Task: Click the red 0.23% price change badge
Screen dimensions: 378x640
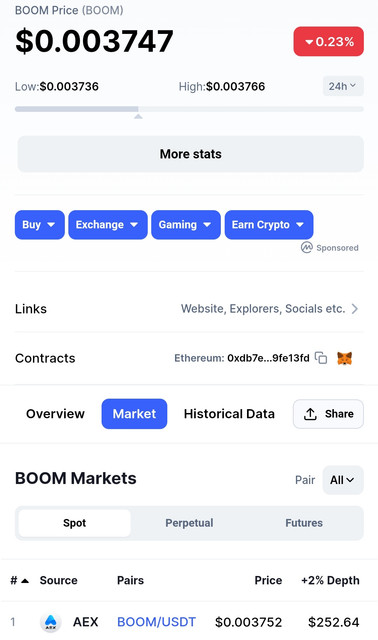Action: 328,41
